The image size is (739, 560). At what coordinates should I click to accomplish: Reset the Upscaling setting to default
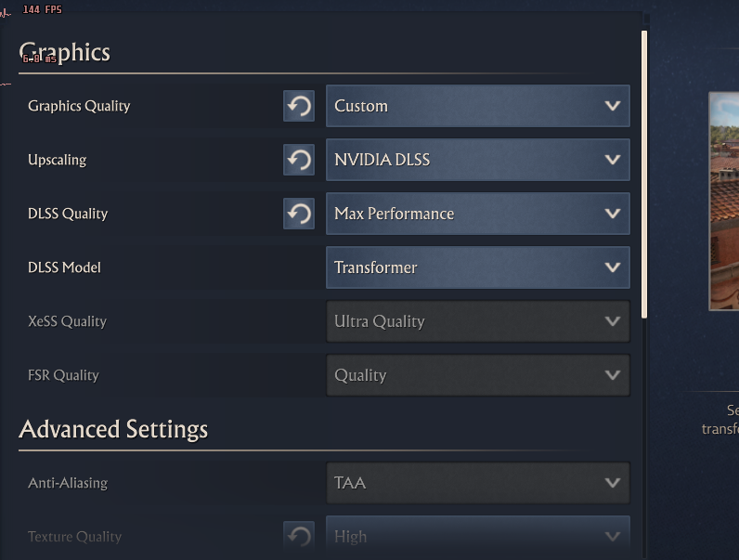tap(299, 160)
